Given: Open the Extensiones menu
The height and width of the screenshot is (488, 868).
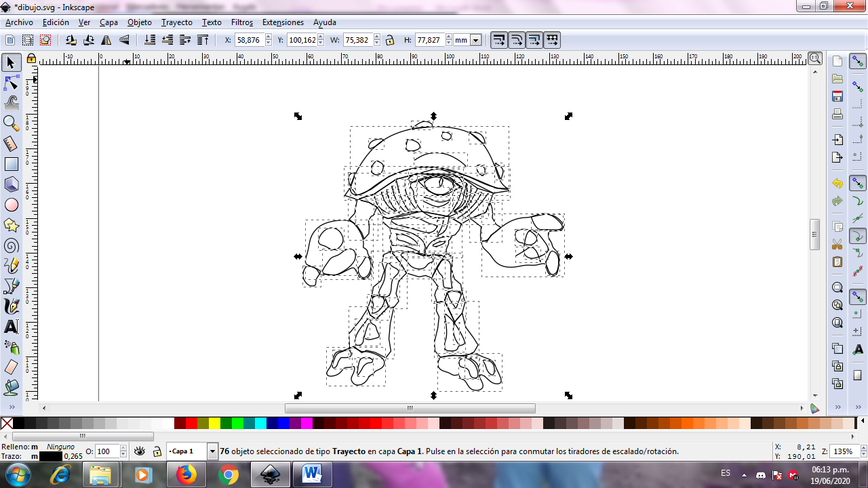Looking at the screenshot, I should [283, 22].
